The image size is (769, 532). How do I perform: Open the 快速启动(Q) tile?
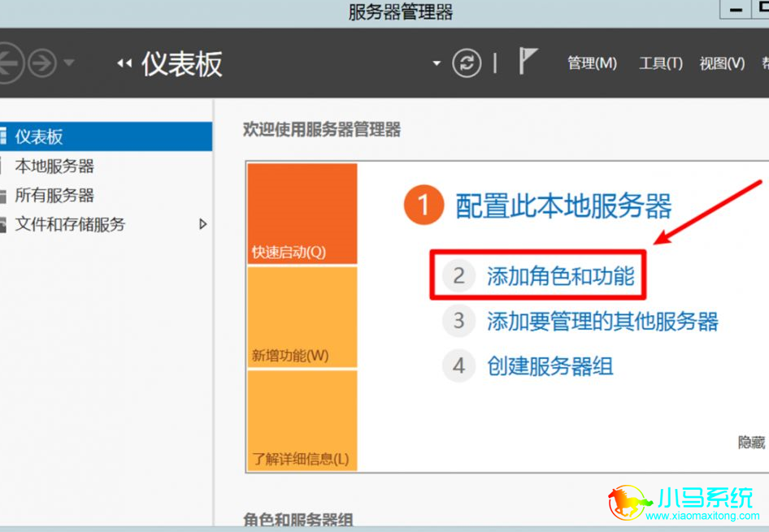[x=302, y=214]
